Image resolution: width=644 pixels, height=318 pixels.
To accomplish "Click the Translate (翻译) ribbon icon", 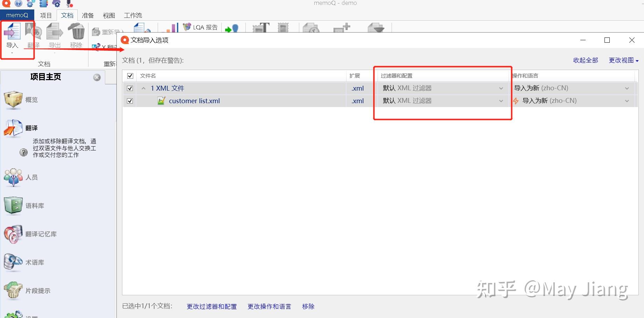I will [x=34, y=31].
